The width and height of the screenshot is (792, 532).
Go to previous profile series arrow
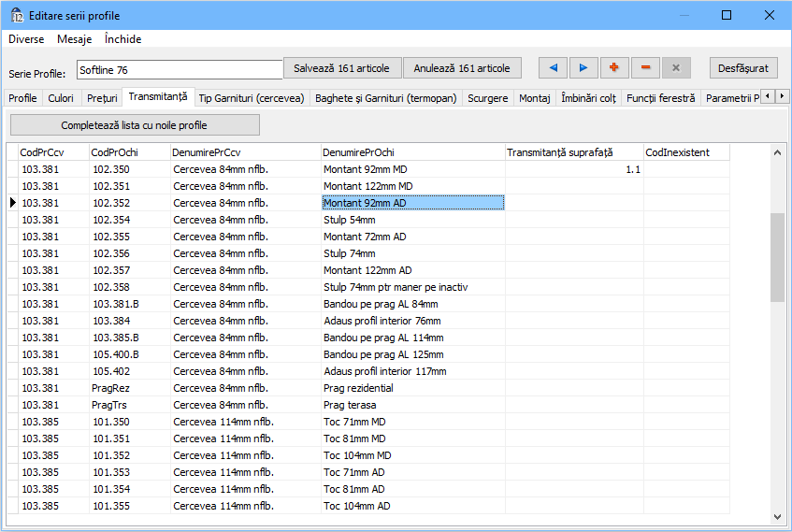pyautogui.click(x=554, y=68)
